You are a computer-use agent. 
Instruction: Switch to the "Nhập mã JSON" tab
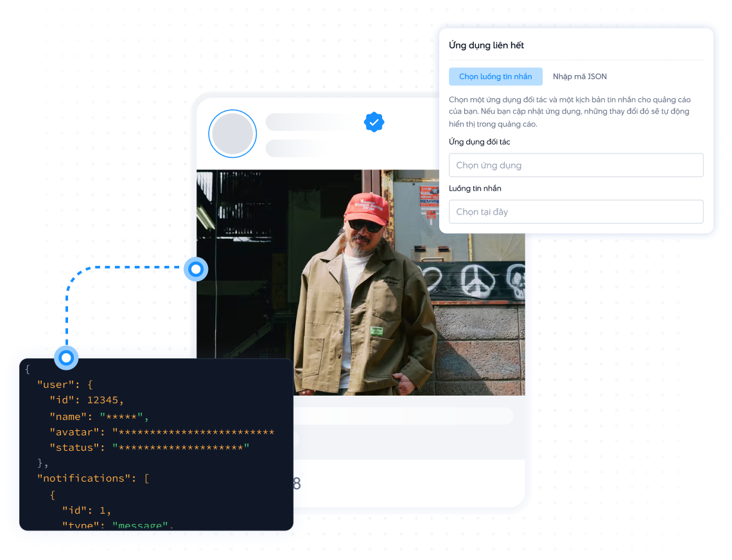tap(579, 76)
